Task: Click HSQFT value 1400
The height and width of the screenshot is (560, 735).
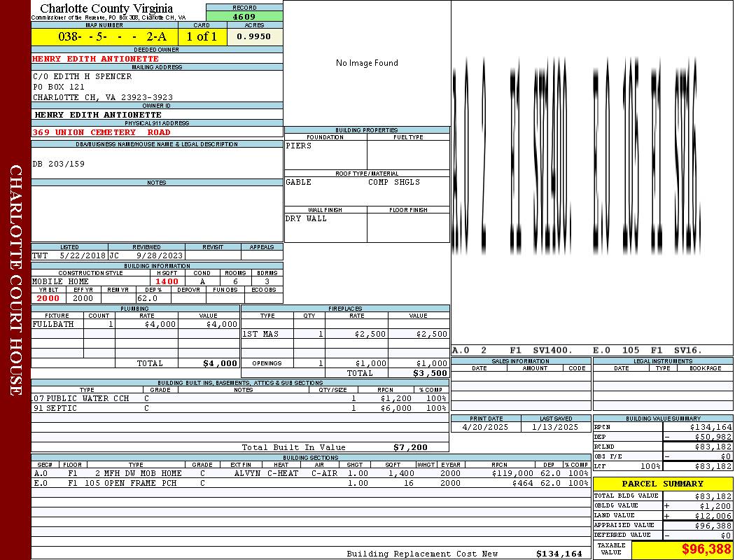Action: click(167, 281)
